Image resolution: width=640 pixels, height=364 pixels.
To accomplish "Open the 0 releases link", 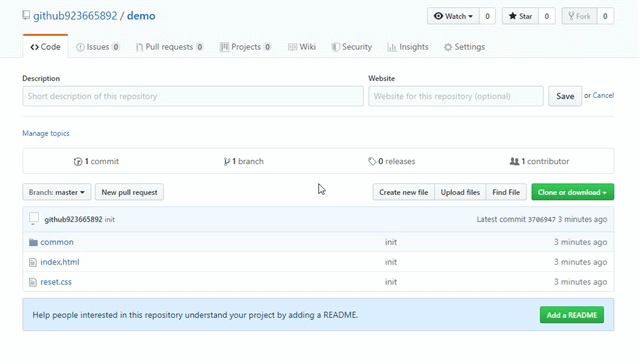I will 391,161.
